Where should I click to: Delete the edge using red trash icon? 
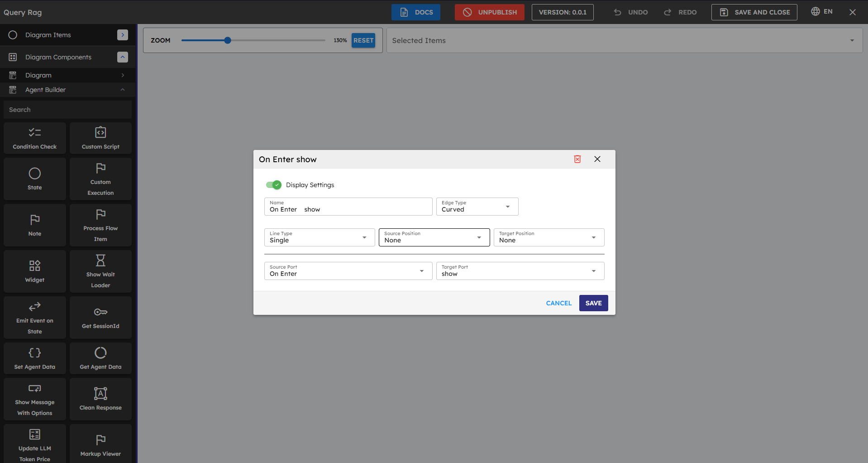(x=577, y=159)
